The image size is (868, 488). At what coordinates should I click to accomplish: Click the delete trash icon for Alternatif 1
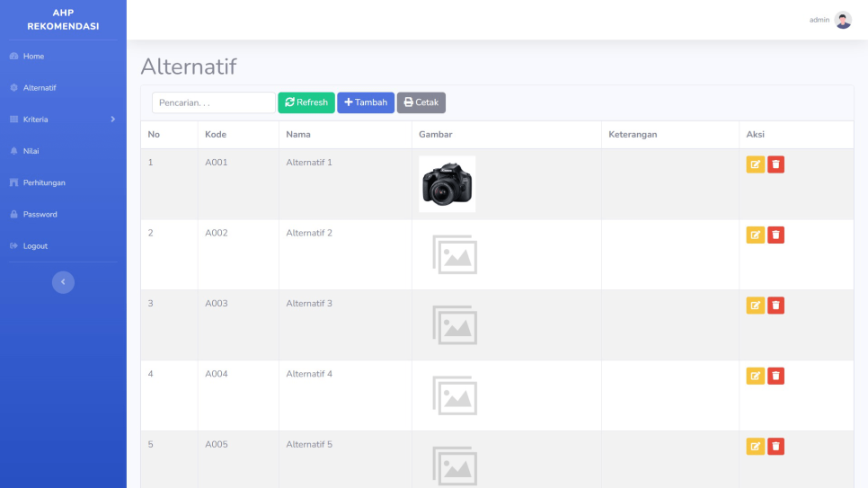click(x=775, y=164)
